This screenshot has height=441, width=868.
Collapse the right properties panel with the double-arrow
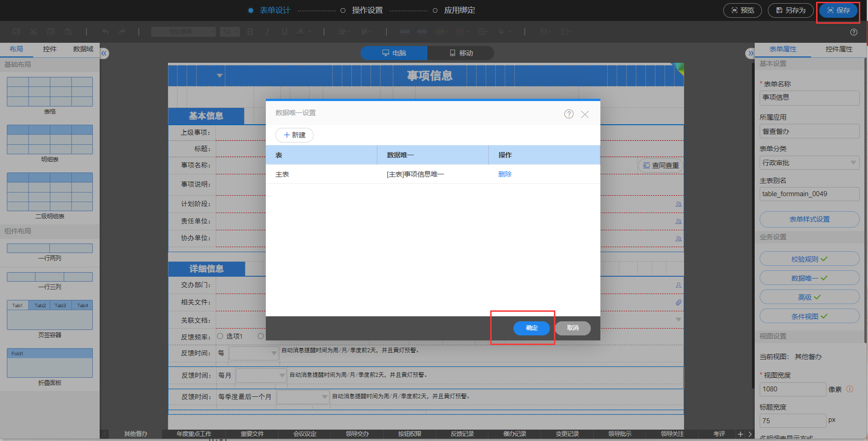point(750,54)
